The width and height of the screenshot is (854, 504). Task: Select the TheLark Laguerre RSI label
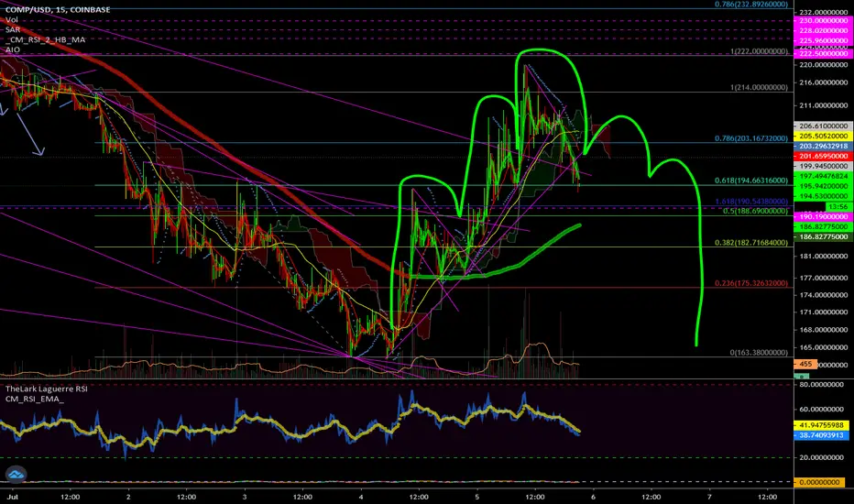(x=47, y=389)
